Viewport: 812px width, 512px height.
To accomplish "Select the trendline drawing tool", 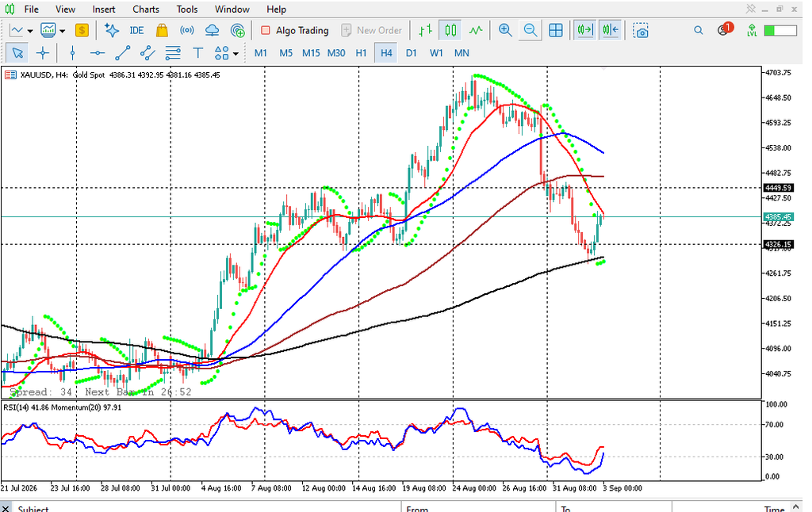I will point(122,53).
